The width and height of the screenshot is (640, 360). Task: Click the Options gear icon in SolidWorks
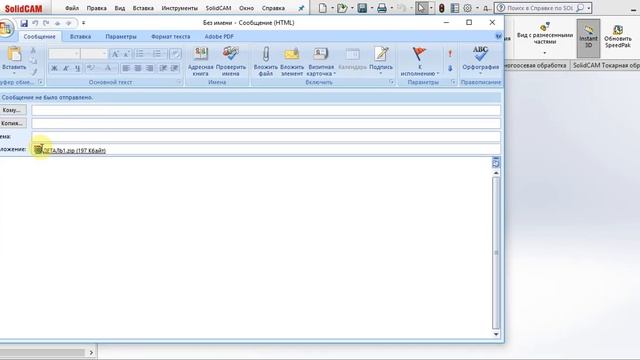(468, 8)
